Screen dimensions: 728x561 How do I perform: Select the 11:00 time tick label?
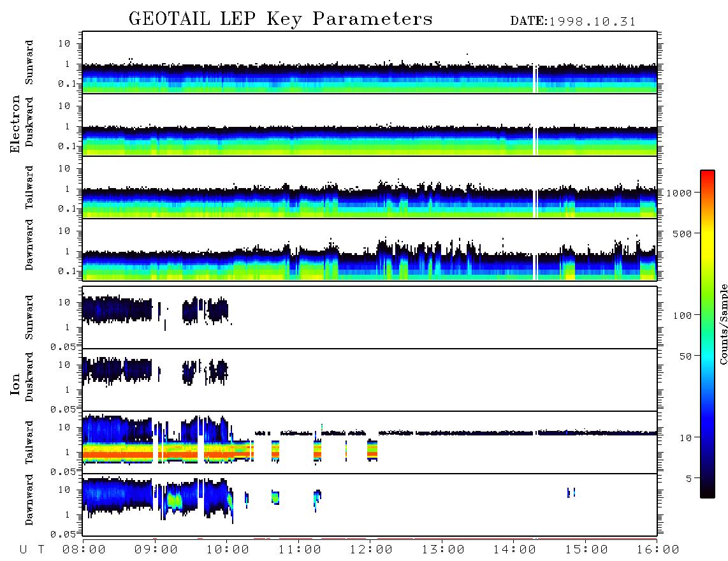300,550
